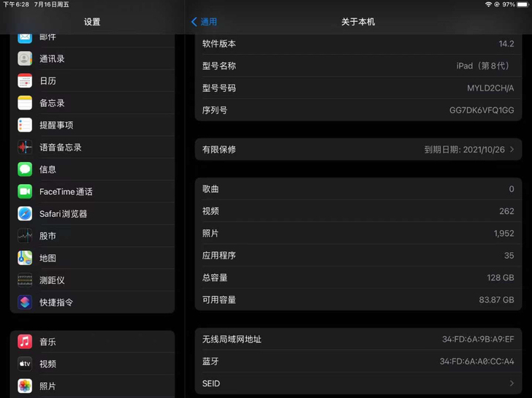Tap the 无线局域网地址 label

[232, 340]
